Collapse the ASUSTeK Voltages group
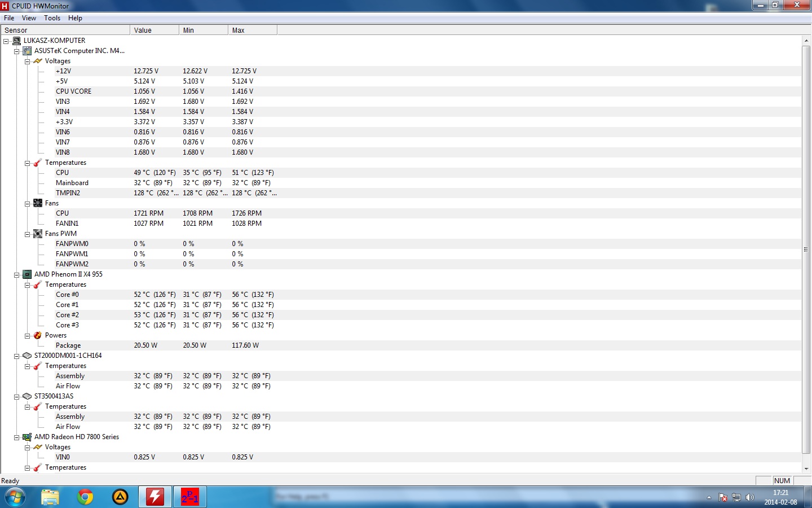Screen dimensions: 812x508 click(27, 62)
